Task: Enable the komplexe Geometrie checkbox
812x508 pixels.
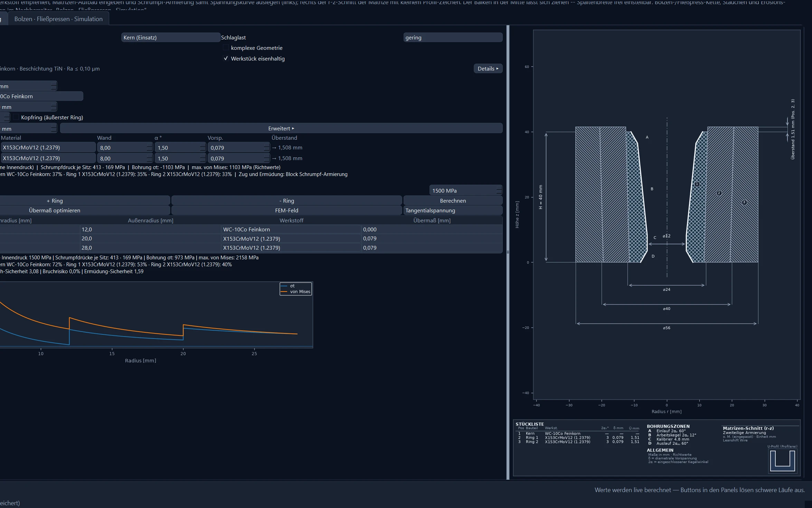Action: [226, 48]
